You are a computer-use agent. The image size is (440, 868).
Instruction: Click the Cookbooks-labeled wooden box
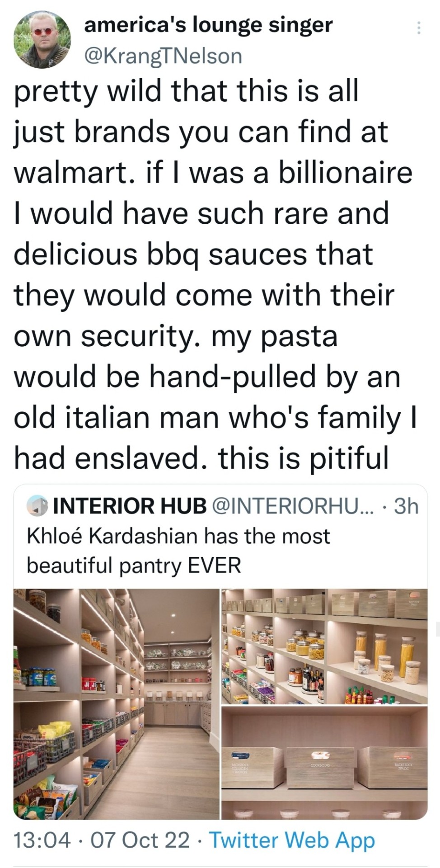320,765
